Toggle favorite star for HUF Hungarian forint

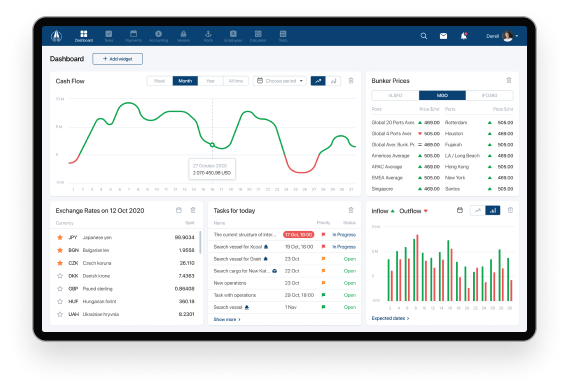pos(60,301)
